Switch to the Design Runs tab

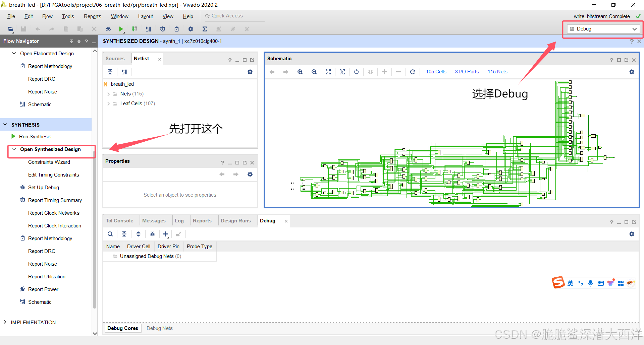point(236,221)
